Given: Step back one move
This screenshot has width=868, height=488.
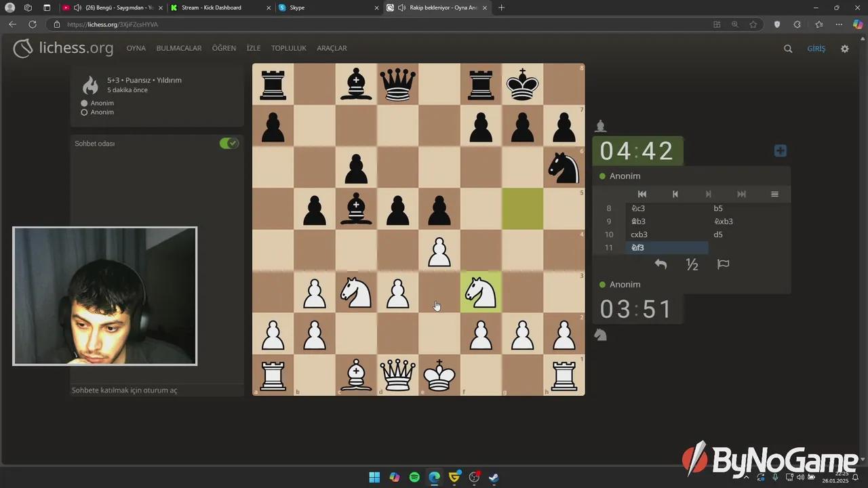Looking at the screenshot, I should tap(675, 194).
